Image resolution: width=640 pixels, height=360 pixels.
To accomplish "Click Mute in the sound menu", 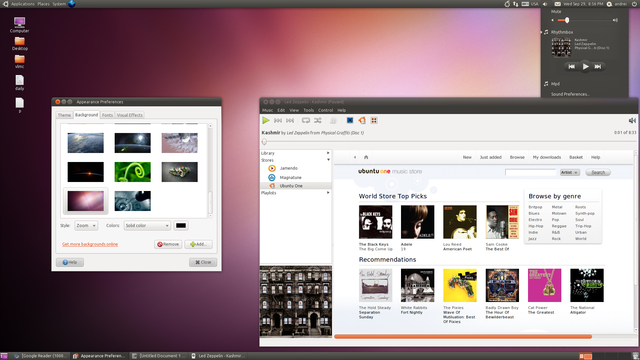I will click(x=556, y=11).
